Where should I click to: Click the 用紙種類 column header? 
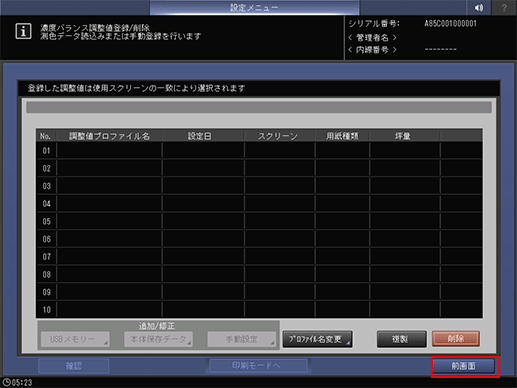(342, 136)
